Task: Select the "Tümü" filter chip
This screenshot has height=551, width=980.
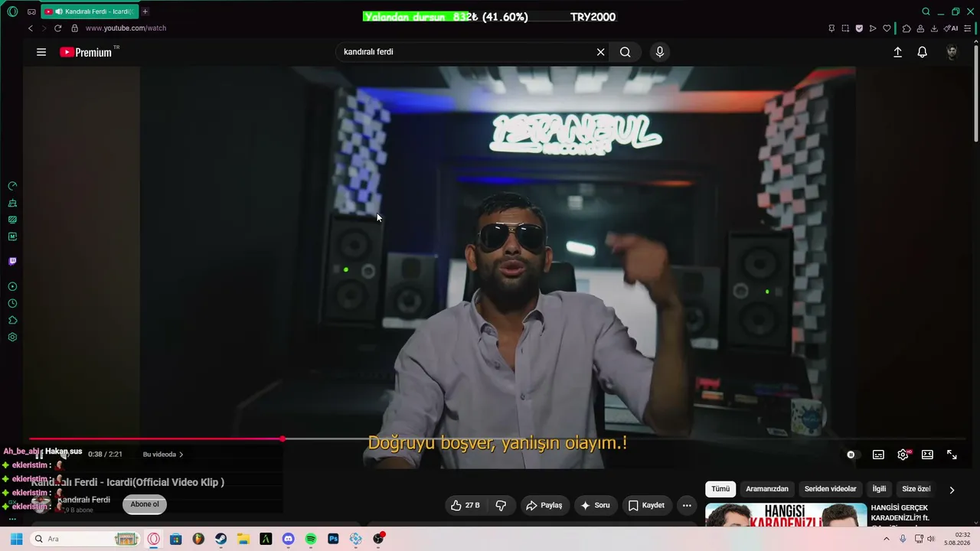Action: (x=720, y=489)
